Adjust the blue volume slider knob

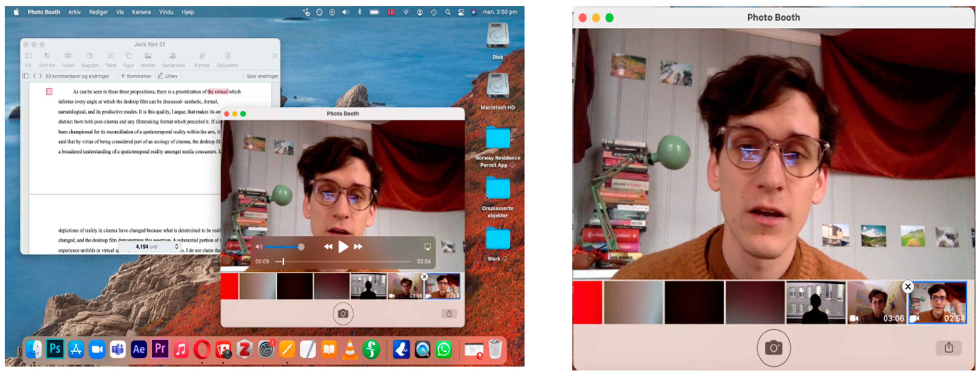[x=301, y=247]
